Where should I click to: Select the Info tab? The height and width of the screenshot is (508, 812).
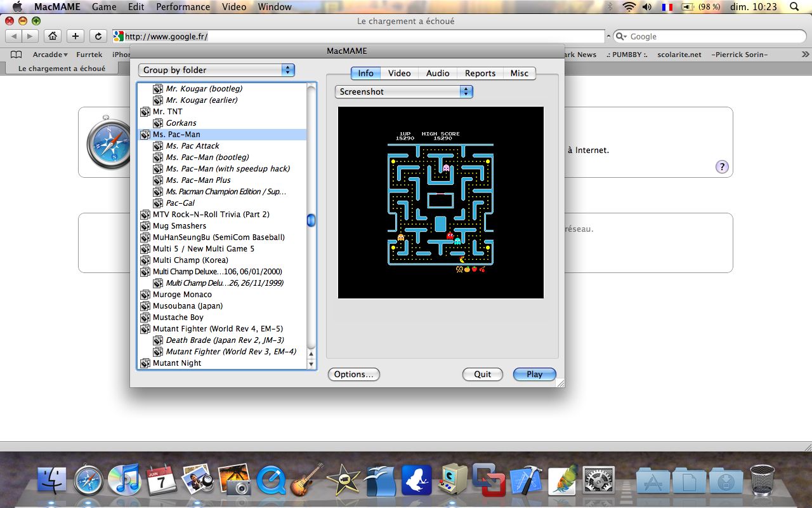click(365, 73)
